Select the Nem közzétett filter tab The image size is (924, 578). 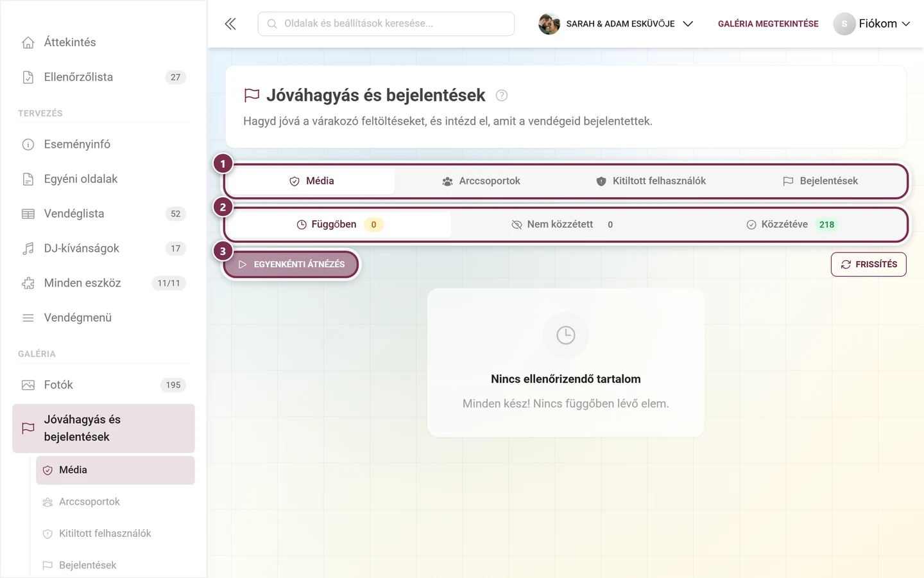click(566, 225)
